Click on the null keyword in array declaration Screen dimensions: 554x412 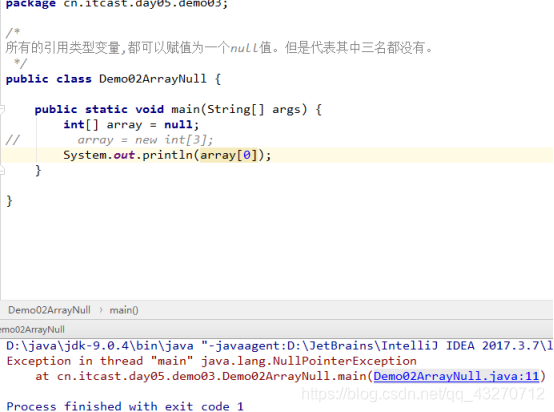coord(178,125)
